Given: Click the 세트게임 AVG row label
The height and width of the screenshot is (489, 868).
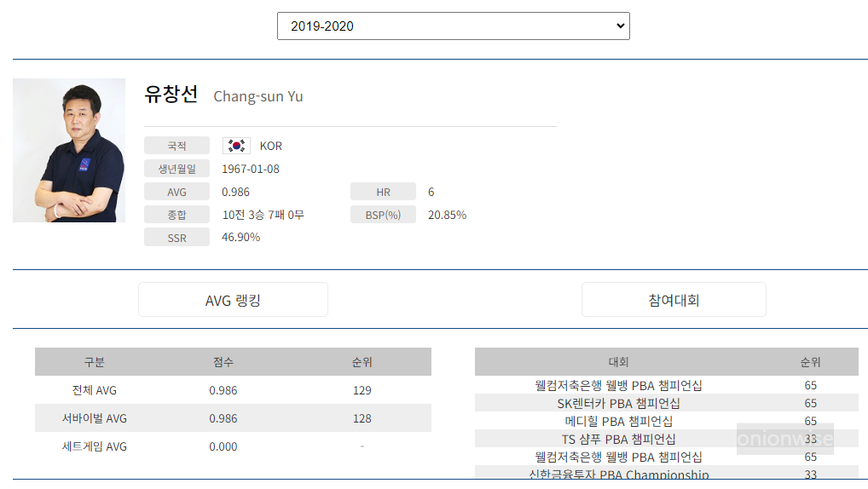Looking at the screenshot, I should pyautogui.click(x=94, y=446).
